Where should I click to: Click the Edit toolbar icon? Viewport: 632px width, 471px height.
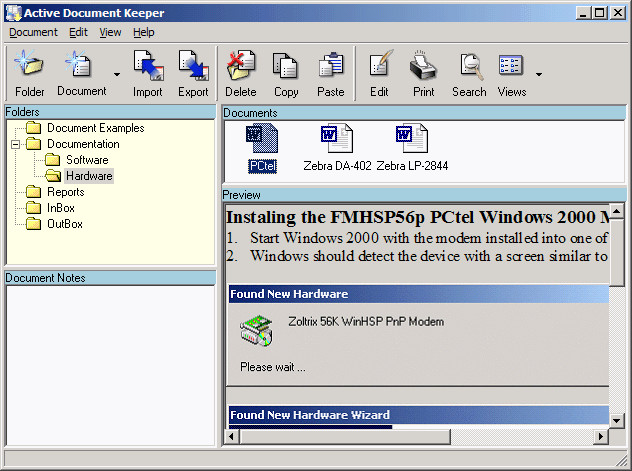(379, 73)
